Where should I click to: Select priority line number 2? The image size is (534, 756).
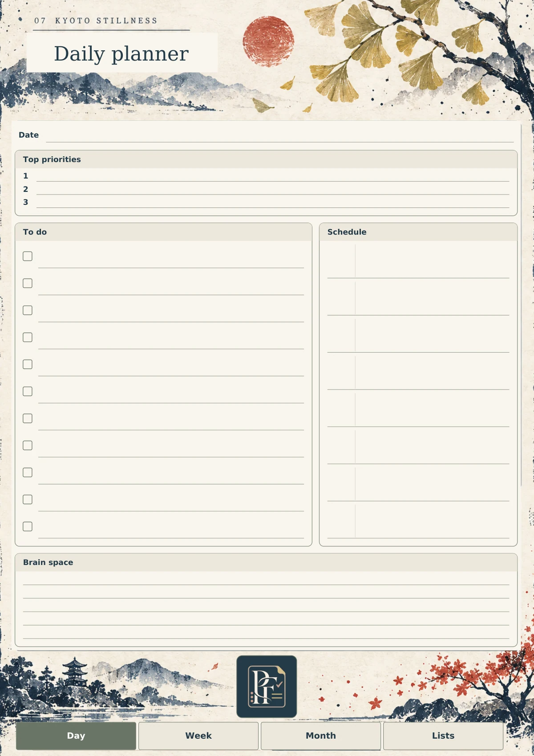click(x=273, y=189)
